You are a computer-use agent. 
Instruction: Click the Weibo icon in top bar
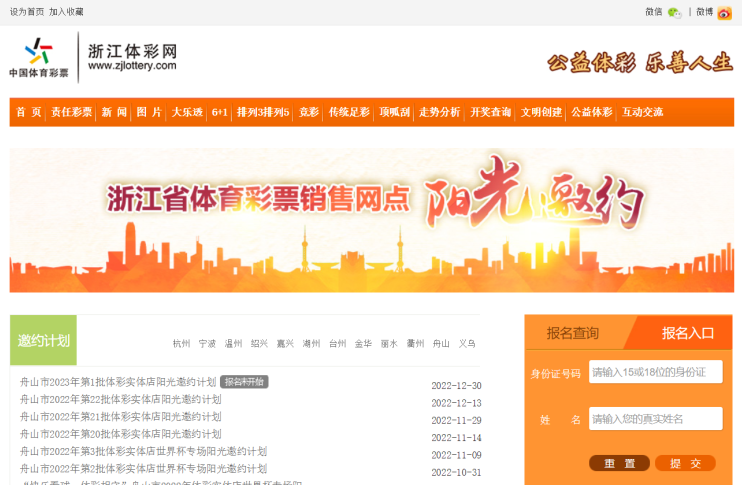coord(724,13)
